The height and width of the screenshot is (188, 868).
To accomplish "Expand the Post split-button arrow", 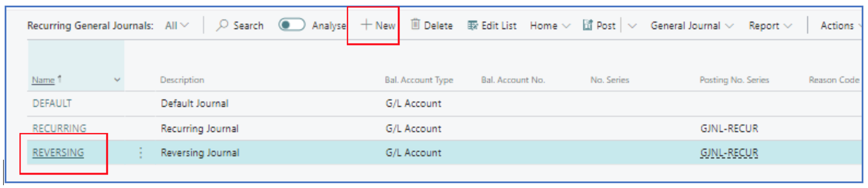I will pyautogui.click(x=632, y=26).
